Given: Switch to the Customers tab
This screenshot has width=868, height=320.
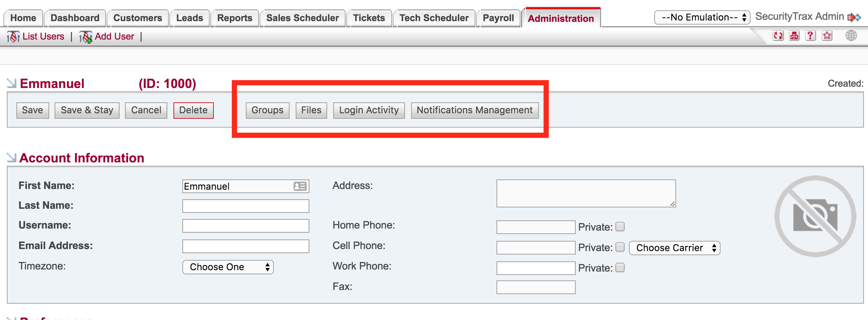Looking at the screenshot, I should (138, 18).
